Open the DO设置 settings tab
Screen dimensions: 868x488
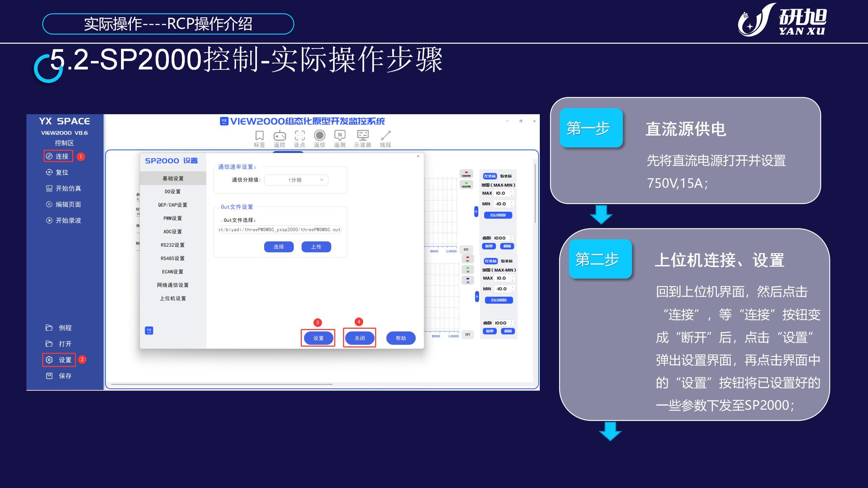tap(173, 191)
